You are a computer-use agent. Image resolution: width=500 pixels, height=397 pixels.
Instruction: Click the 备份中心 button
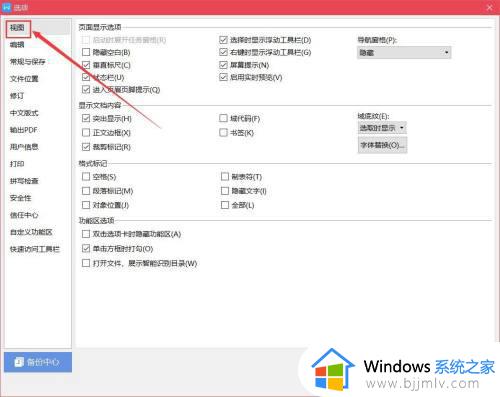pyautogui.click(x=38, y=362)
